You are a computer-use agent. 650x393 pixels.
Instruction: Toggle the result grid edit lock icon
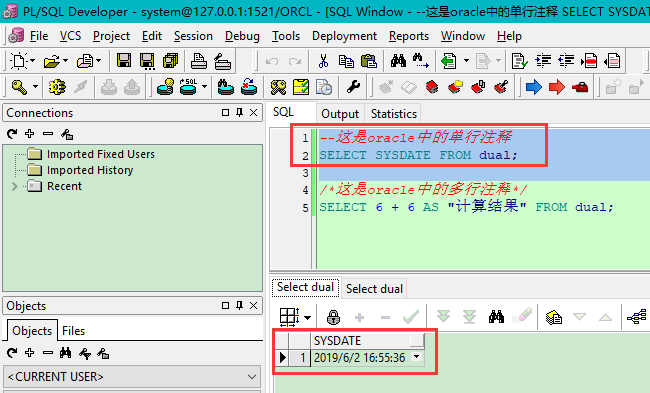tap(333, 318)
